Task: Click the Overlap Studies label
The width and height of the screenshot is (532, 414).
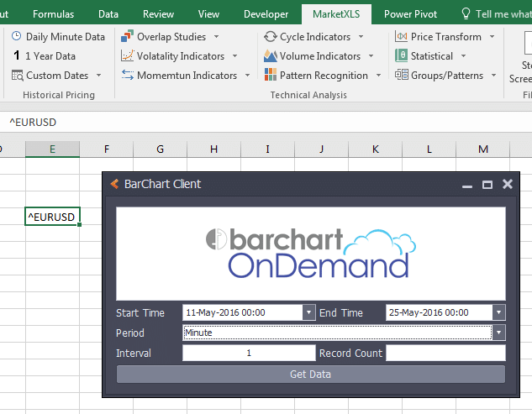Action: point(171,37)
